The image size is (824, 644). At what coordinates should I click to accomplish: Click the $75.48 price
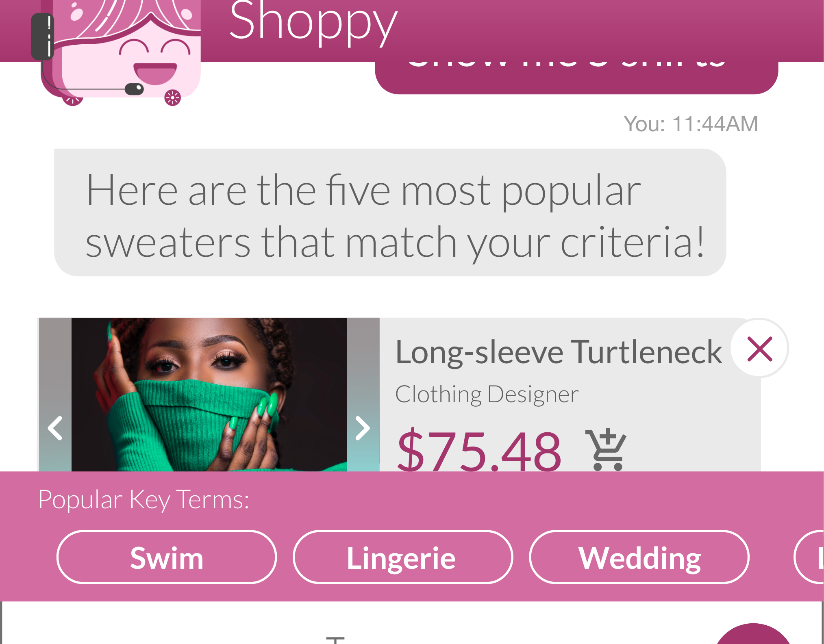[x=479, y=450]
